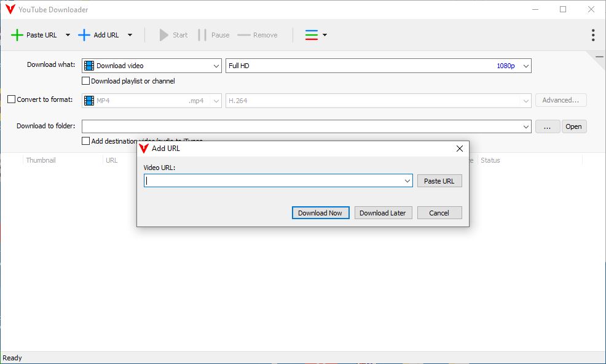Click the Status column header
606x364 pixels.
click(x=490, y=160)
